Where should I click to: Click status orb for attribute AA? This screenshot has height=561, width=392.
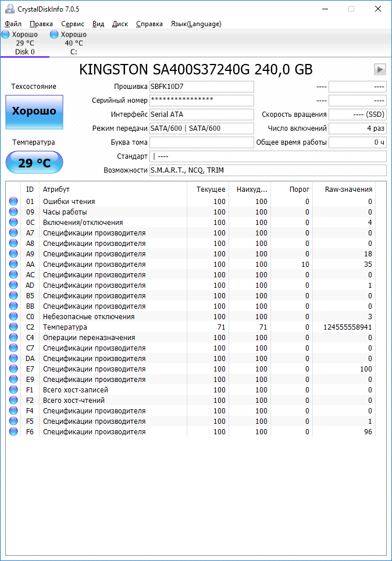click(13, 264)
